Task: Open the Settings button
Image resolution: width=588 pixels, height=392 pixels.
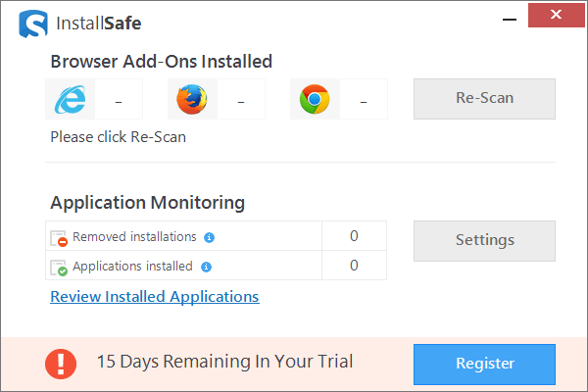Action: coord(484,240)
